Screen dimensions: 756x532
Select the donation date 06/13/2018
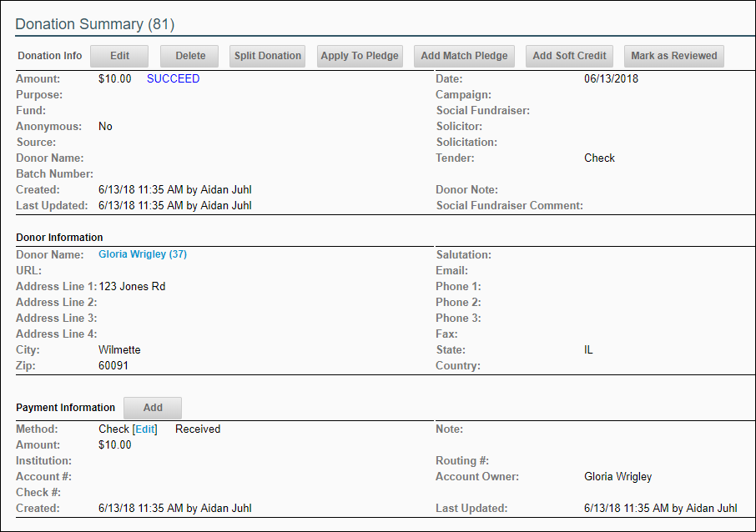click(611, 78)
